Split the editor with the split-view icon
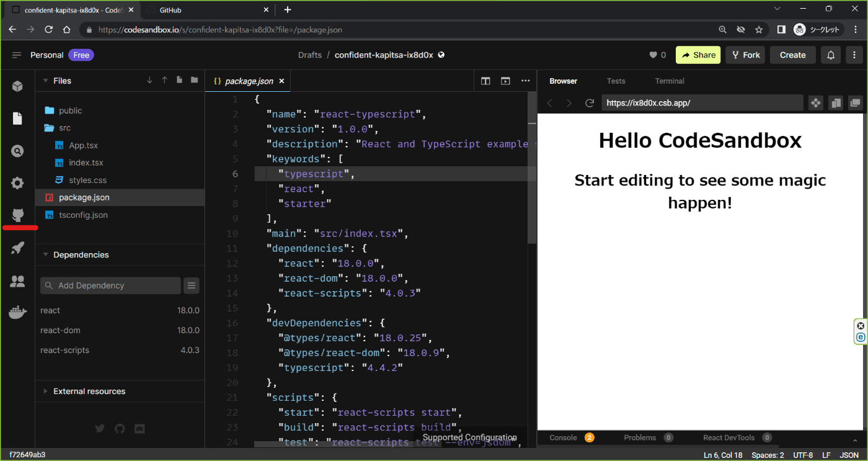This screenshot has width=868, height=461. coord(485,81)
